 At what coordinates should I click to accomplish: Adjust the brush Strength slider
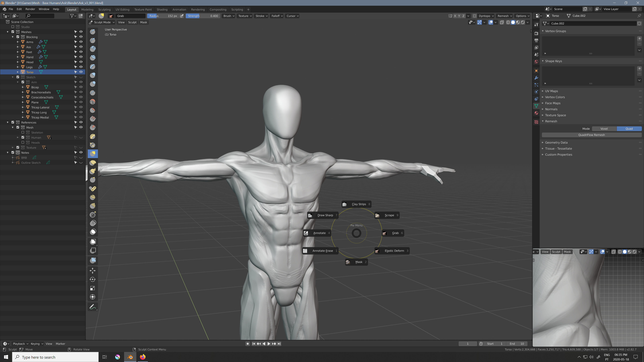[x=203, y=16]
